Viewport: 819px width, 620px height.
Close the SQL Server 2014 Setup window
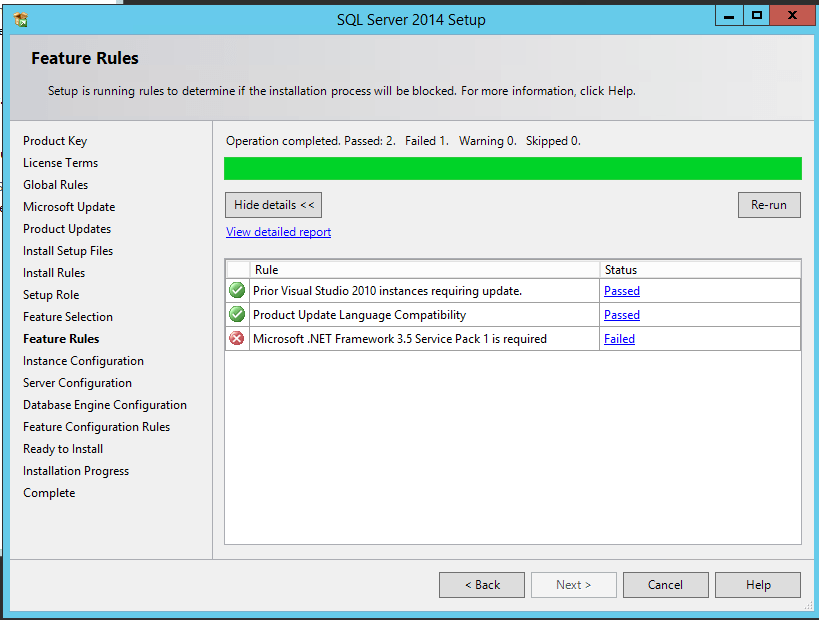click(792, 16)
